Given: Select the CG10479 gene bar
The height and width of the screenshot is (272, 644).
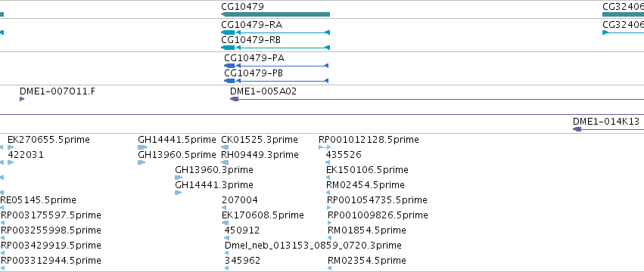Looking at the screenshot, I should pos(275,14).
